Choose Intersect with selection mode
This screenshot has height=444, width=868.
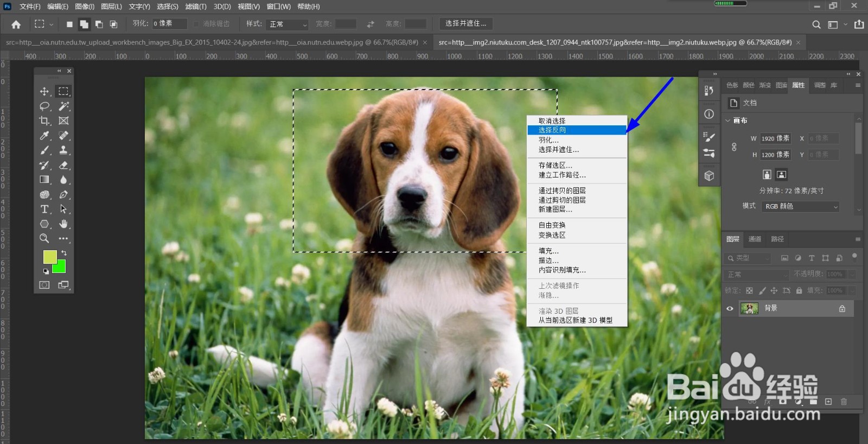tap(113, 24)
